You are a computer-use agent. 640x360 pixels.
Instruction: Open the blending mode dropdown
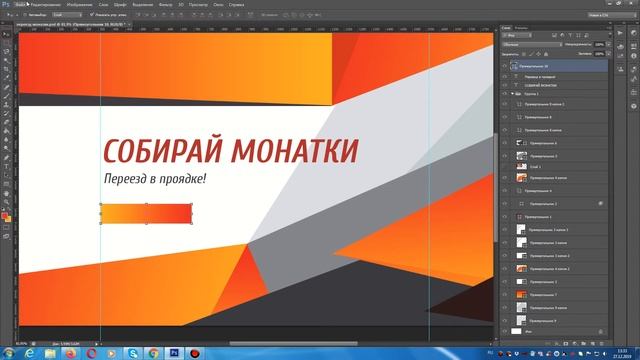(532, 44)
